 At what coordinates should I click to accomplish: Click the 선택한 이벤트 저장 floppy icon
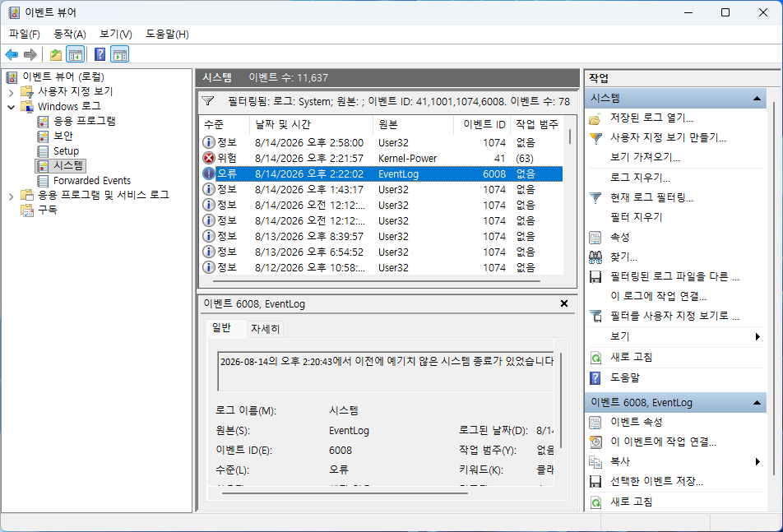pos(595,482)
